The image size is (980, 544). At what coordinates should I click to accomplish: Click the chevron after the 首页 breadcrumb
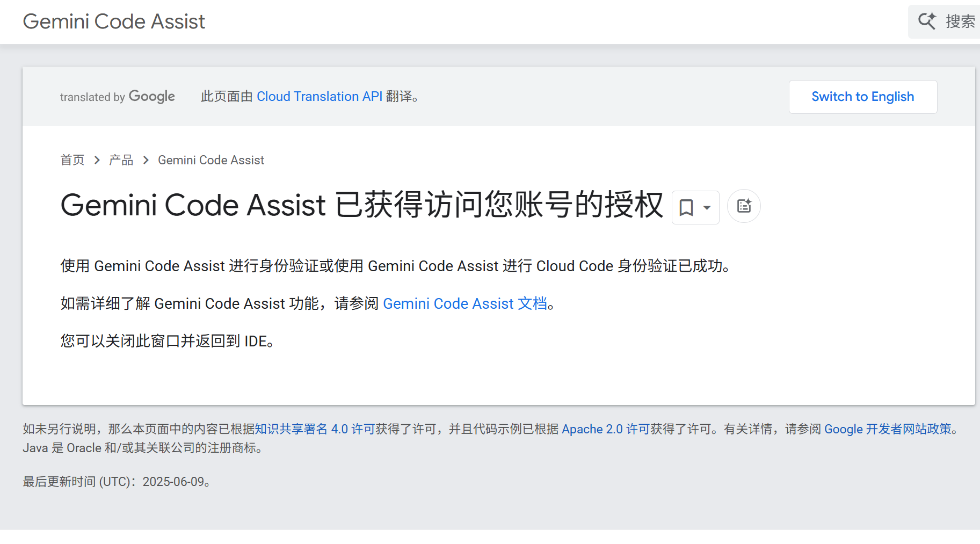pos(97,159)
